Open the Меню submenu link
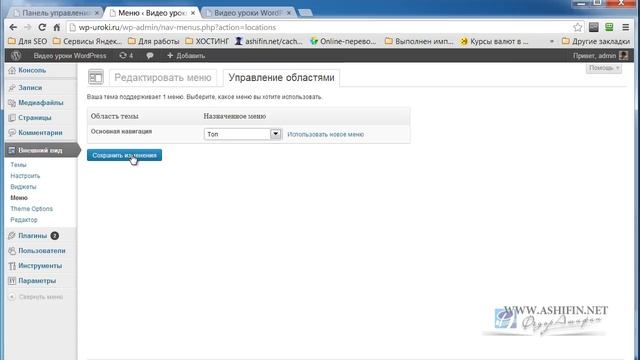Image resolution: width=640 pixels, height=360 pixels. (19, 198)
